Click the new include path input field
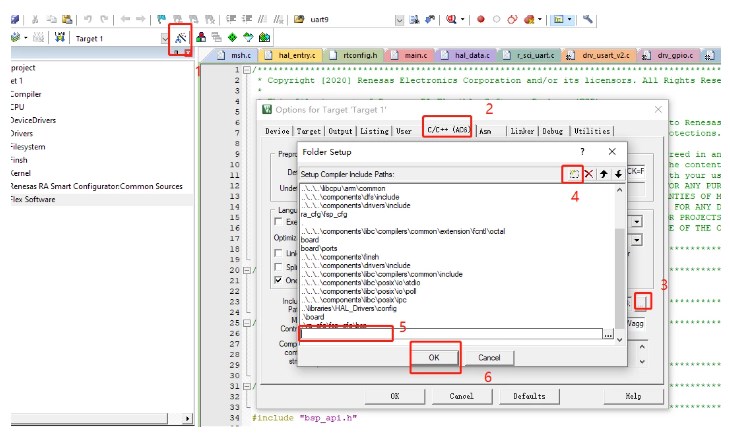The image size is (730, 437). point(451,334)
